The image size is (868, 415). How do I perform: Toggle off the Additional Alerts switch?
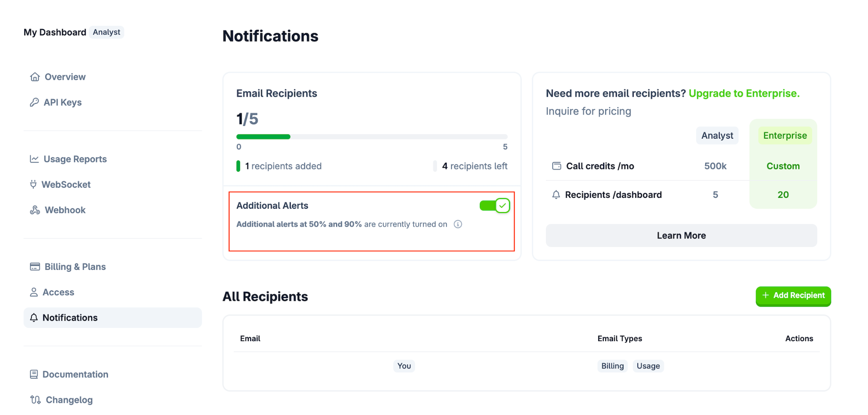click(495, 206)
